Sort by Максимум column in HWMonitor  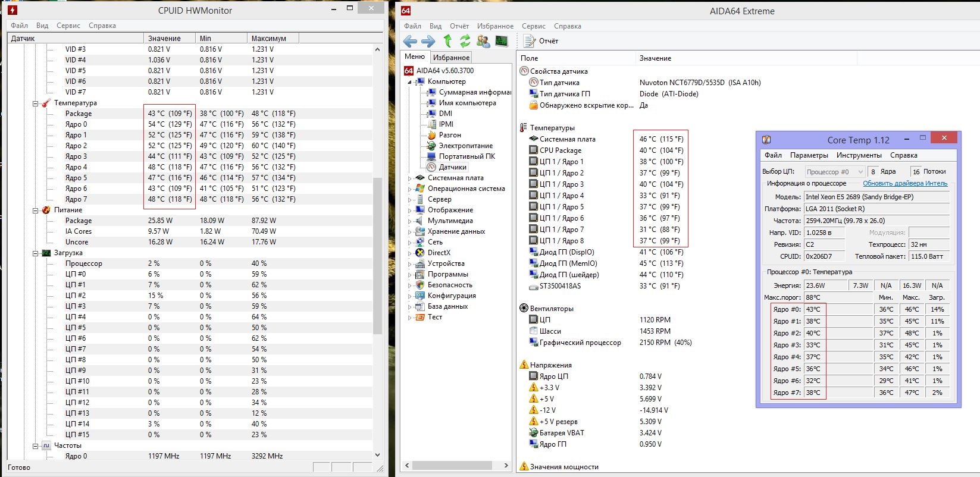tap(273, 38)
